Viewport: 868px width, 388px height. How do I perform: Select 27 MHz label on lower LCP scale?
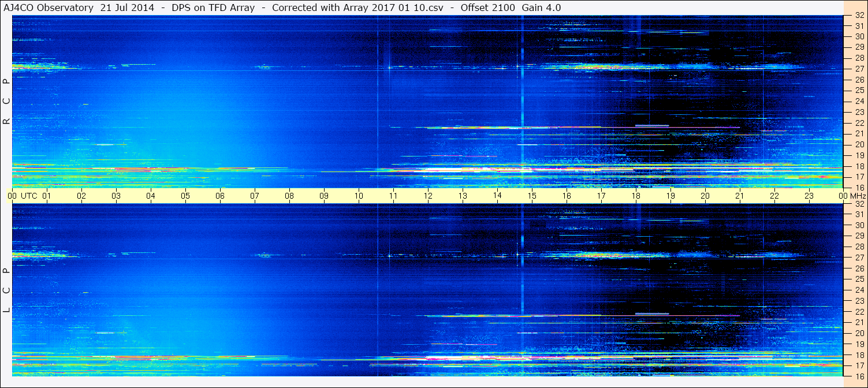tap(859, 258)
